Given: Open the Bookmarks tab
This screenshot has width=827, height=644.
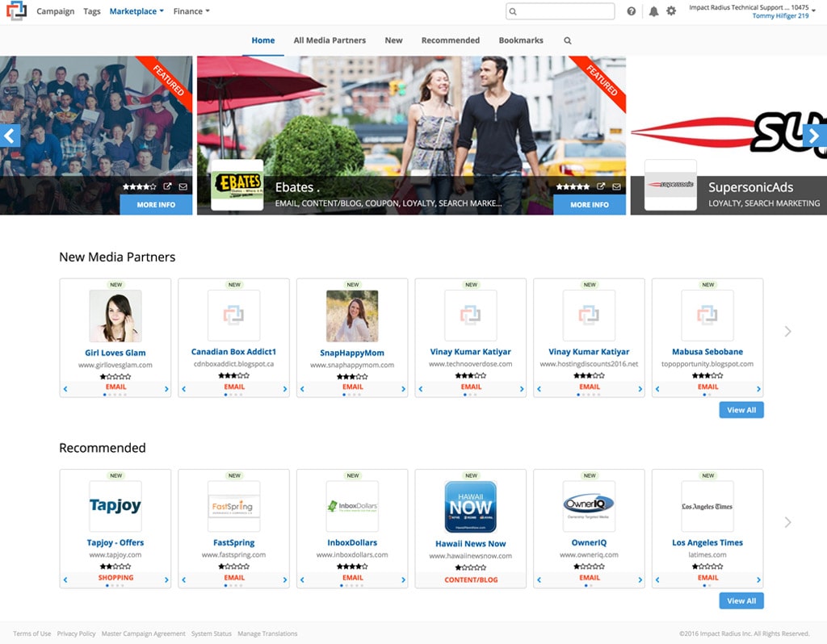Looking at the screenshot, I should pyautogui.click(x=521, y=40).
